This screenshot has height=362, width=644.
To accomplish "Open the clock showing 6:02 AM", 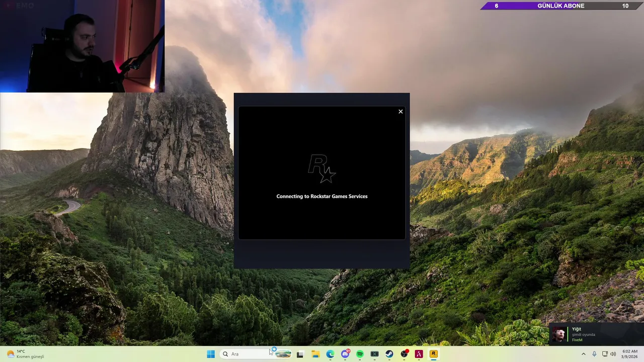I will (630, 354).
